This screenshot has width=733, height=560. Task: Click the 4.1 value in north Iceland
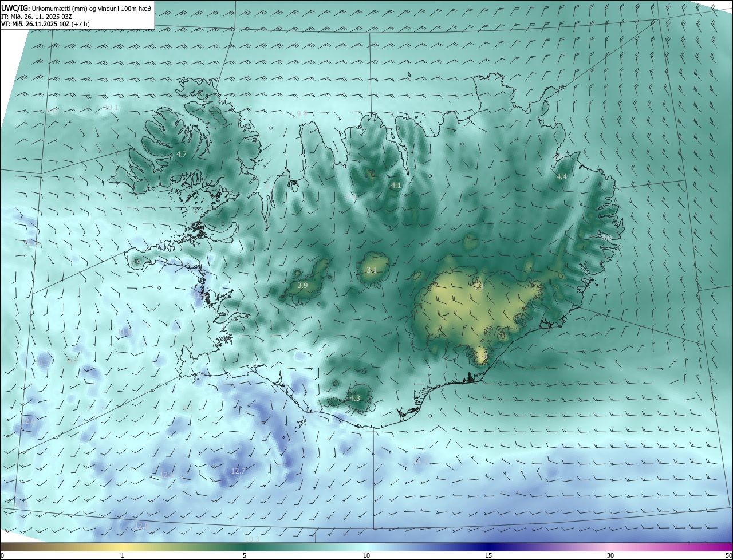396,186
